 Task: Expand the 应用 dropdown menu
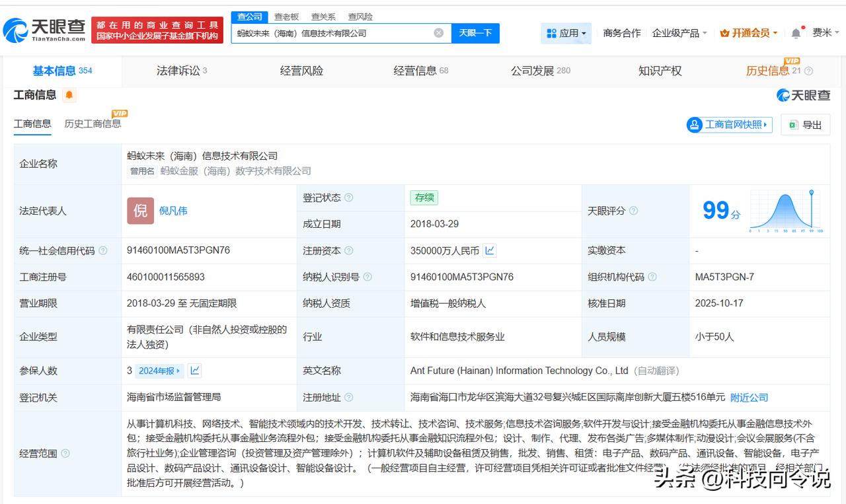point(567,33)
